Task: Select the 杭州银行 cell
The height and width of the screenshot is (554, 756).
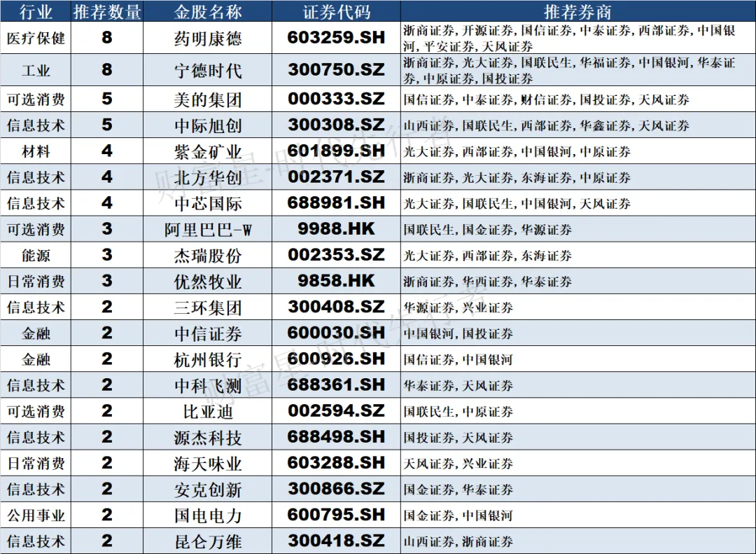Action: [207, 360]
